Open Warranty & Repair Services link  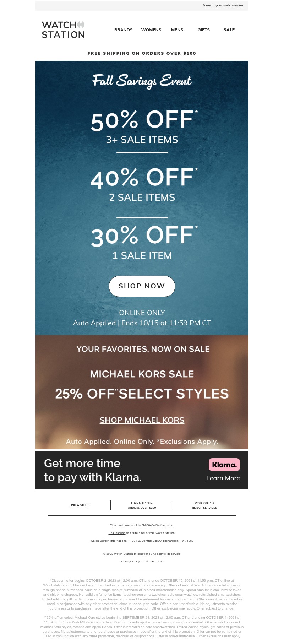click(x=204, y=505)
